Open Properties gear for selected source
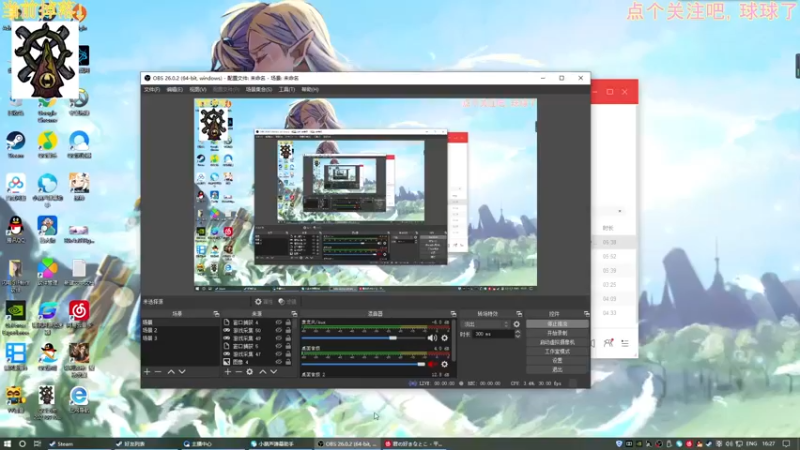This screenshot has width=800, height=450. (264, 302)
